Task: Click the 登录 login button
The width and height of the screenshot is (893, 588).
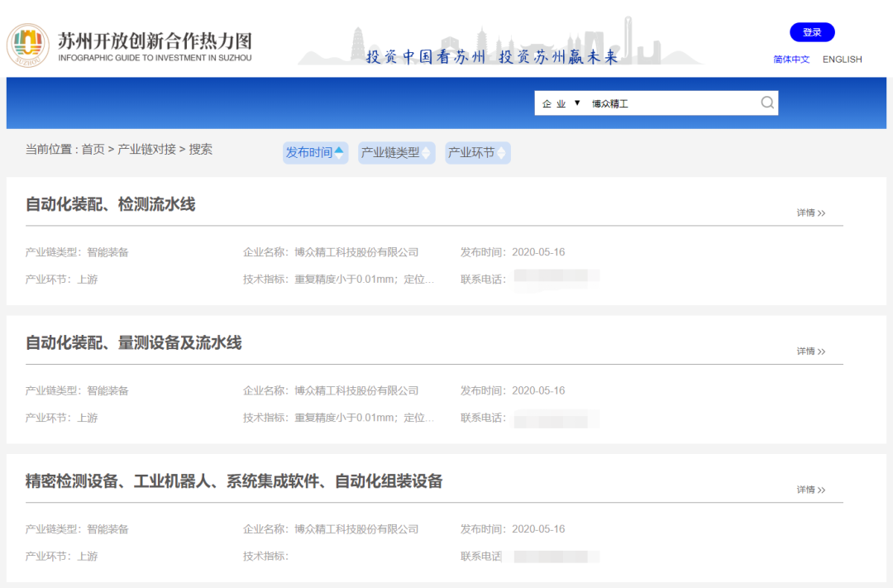Action: click(x=812, y=31)
